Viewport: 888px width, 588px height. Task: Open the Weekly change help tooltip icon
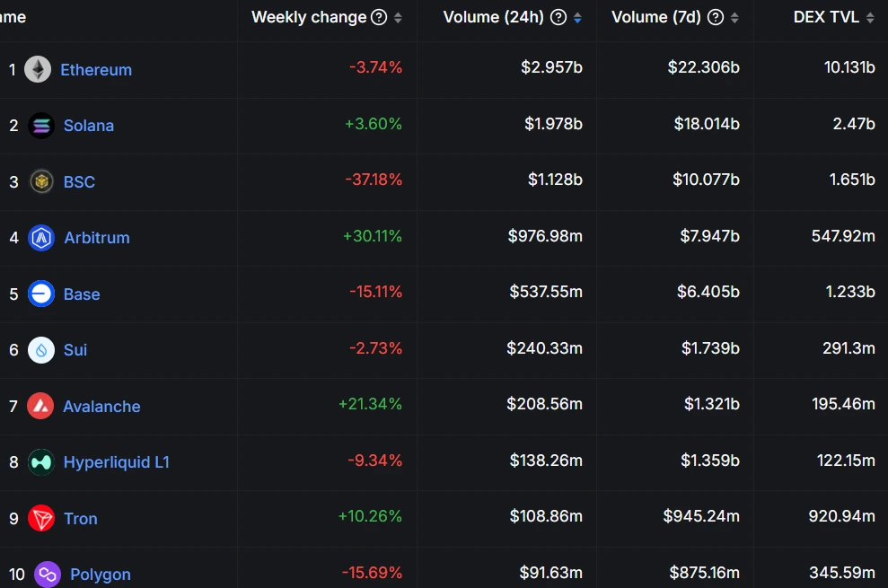(379, 18)
